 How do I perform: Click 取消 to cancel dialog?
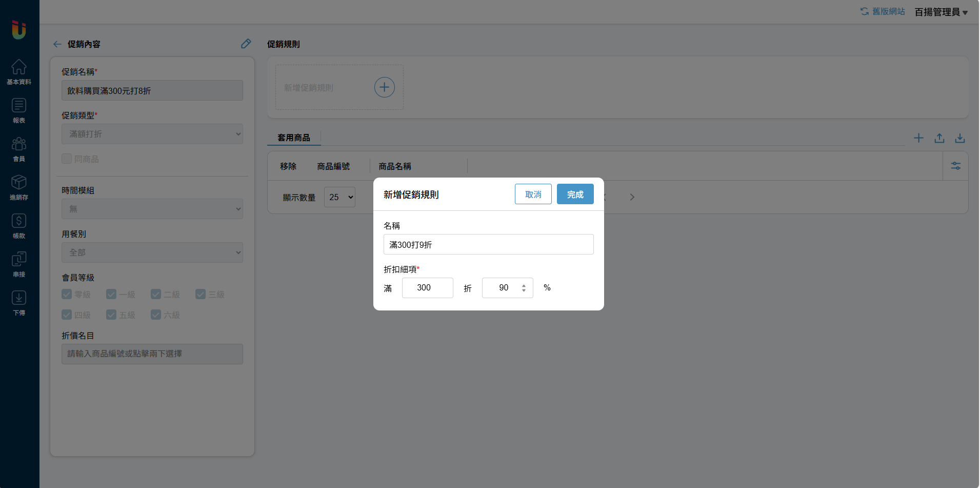coord(533,194)
